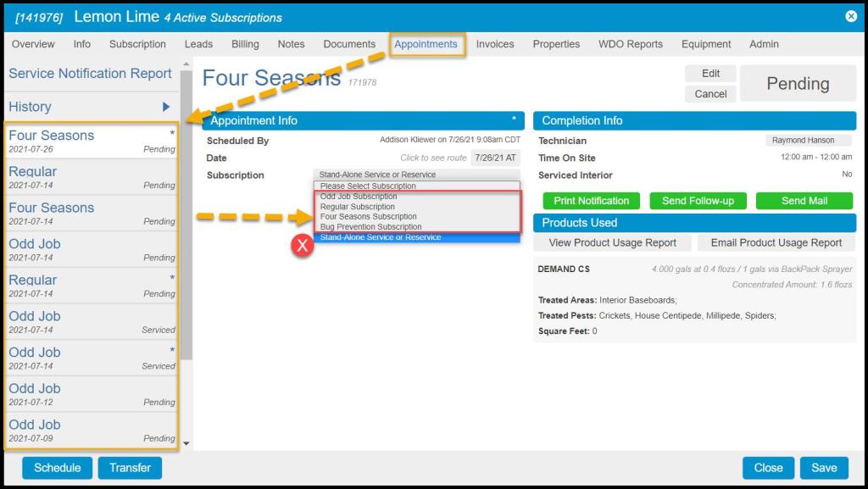Open Service Notification Report link

point(90,74)
